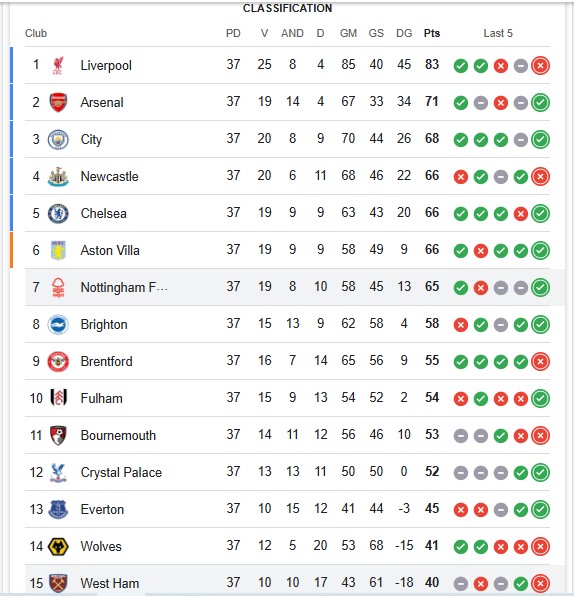This screenshot has width=574, height=596.
Task: Select the Brentford crest icon
Action: pos(58,361)
